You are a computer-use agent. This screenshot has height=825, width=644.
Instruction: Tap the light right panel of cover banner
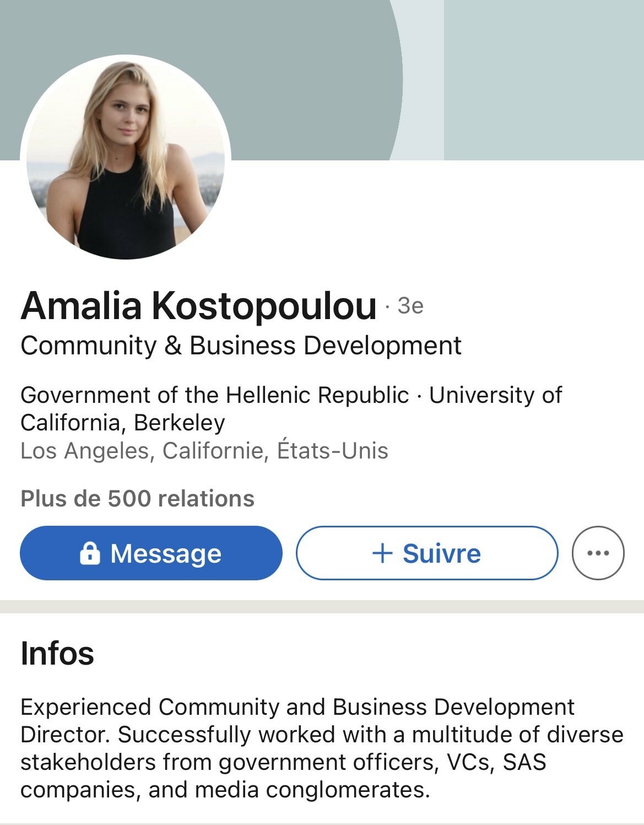pos(544,80)
